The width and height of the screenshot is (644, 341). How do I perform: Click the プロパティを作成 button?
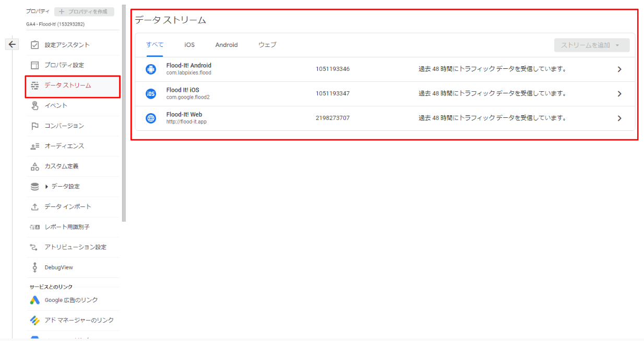[x=84, y=11]
